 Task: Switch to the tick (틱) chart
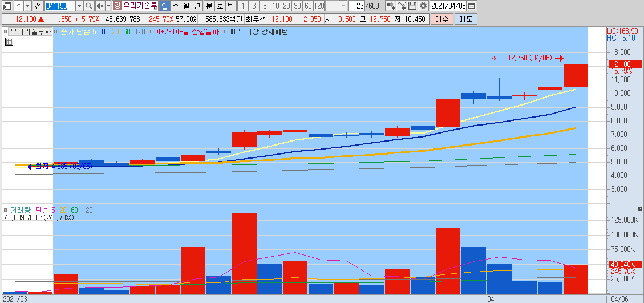point(231,6)
